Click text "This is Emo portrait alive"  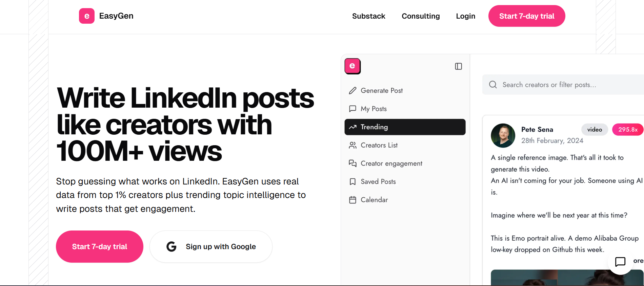click(x=528, y=238)
